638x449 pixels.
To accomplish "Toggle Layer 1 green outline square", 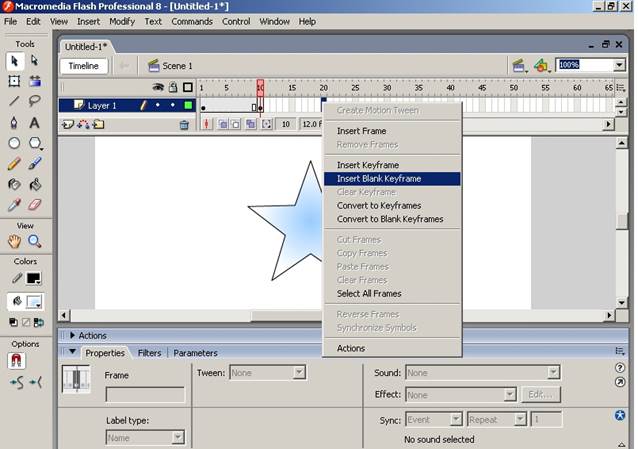I will point(188,105).
